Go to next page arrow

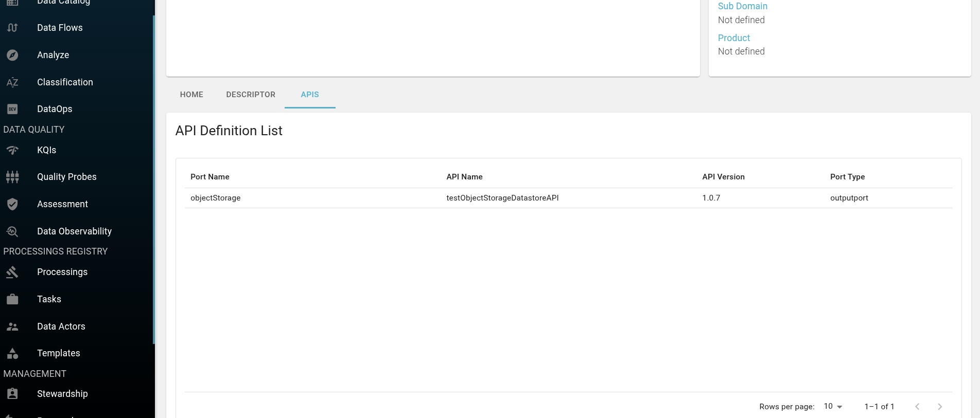[x=940, y=407]
